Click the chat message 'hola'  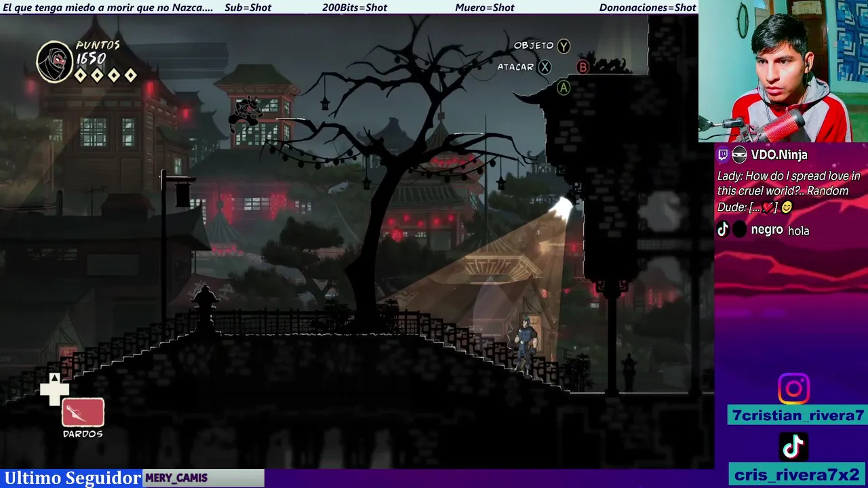(799, 230)
